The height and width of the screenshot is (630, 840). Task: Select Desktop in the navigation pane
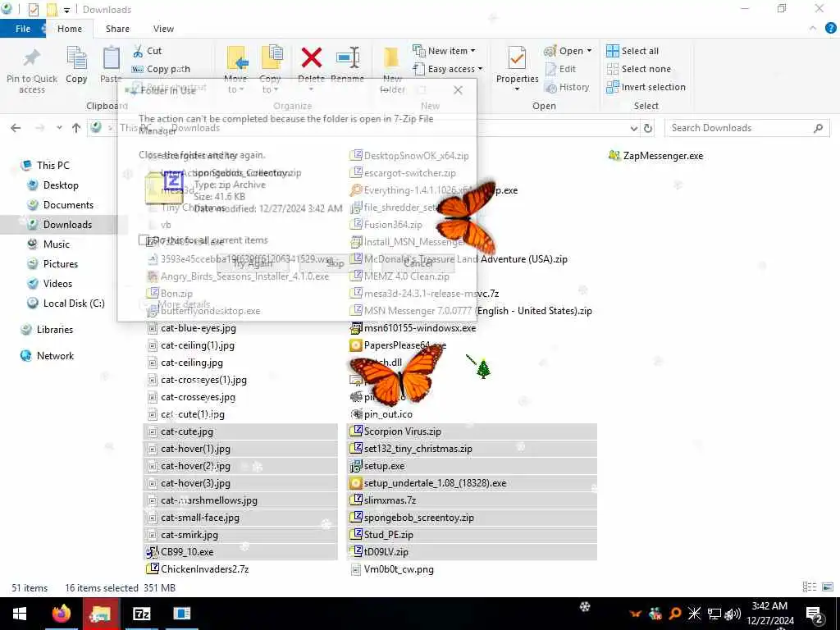click(x=61, y=185)
